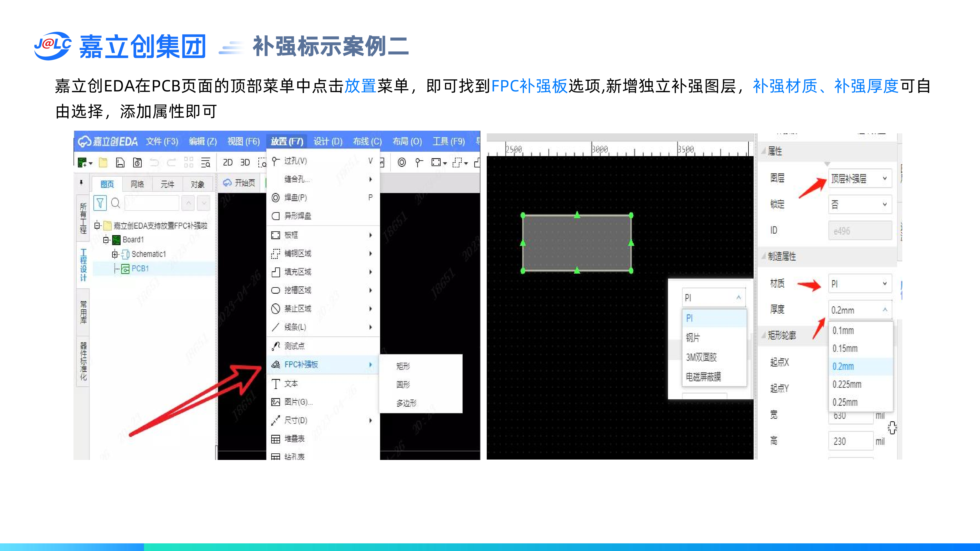Screen dimensions: 980x551
Task: Select 矩形 from FPC补强板 submenu
Action: click(x=403, y=366)
